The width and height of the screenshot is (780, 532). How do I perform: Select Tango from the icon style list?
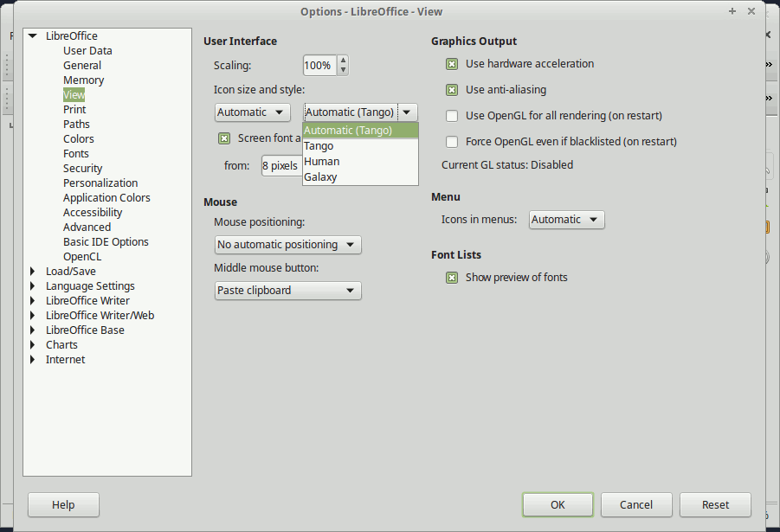click(x=319, y=145)
